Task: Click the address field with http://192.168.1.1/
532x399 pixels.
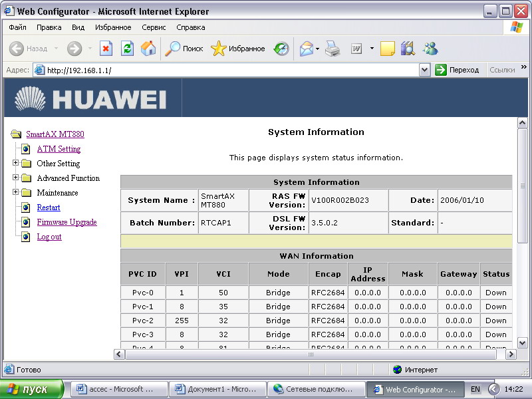Action: (227, 70)
